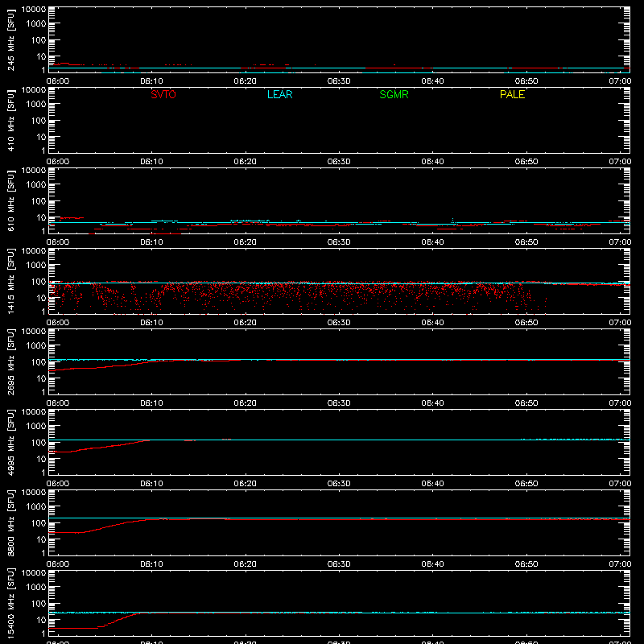Click 06:40 tick label below 610 MHz plot
Viewport: 644px width, 644px height.
pos(432,242)
